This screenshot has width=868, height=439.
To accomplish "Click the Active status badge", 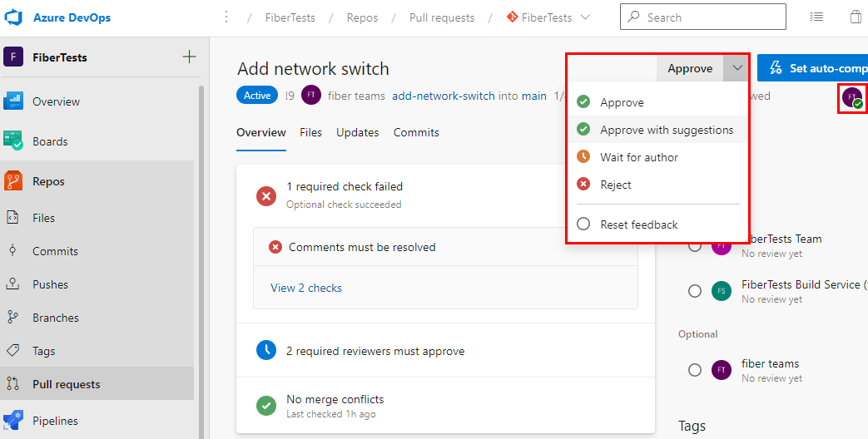I will click(257, 95).
